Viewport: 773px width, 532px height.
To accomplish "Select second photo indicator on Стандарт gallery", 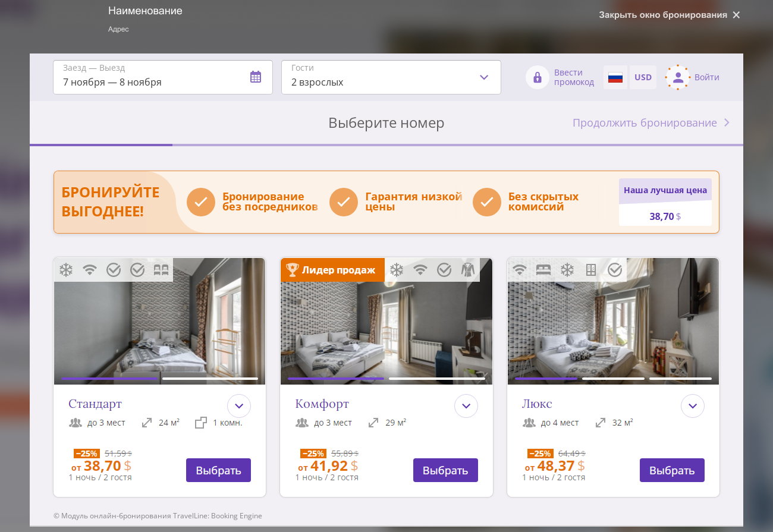I will click(x=210, y=379).
